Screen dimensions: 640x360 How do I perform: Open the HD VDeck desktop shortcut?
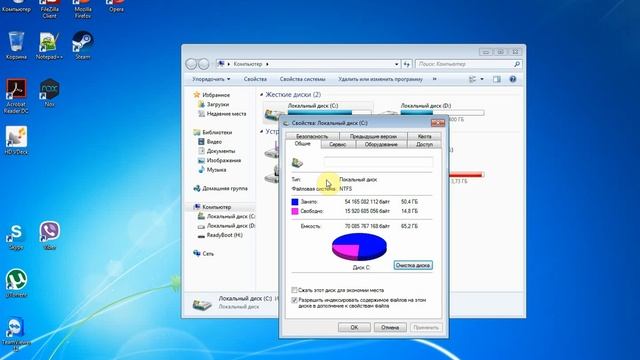pyautogui.click(x=16, y=140)
